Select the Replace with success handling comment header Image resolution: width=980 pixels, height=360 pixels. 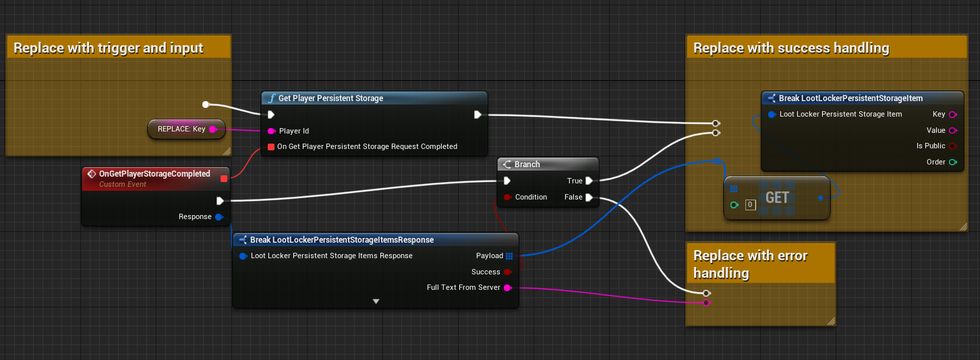click(x=791, y=48)
